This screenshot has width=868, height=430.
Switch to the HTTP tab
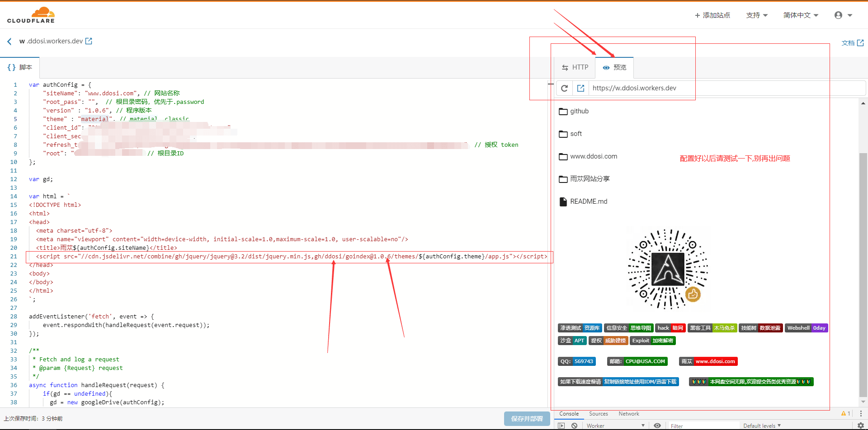[x=575, y=67]
